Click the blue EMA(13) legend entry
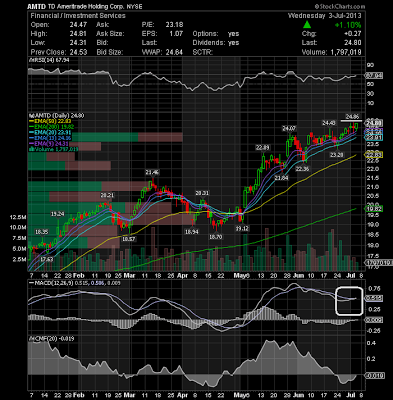393x400 pixels. pyautogui.click(x=50, y=138)
